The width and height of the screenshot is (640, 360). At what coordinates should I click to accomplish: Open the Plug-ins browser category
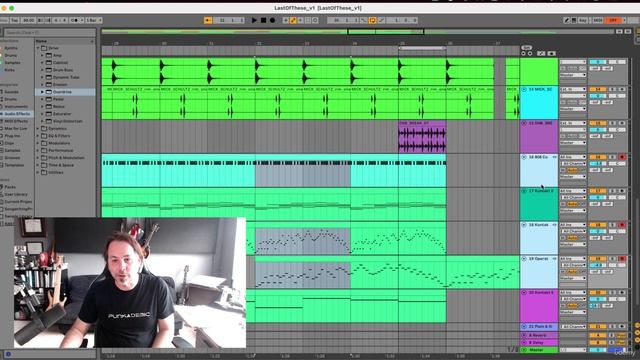coord(12,136)
